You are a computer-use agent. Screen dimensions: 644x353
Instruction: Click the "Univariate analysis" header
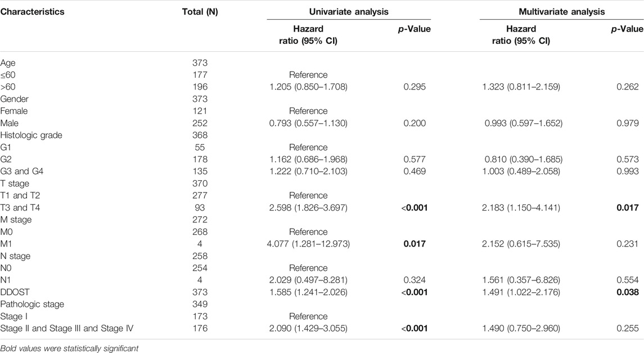point(349,12)
